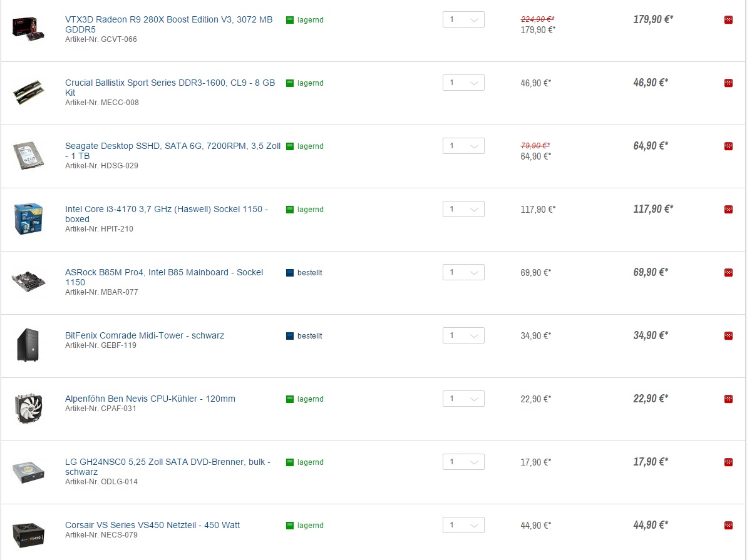Image resolution: width=747 pixels, height=560 pixels.
Task: Click 'Artikel-Nr. CPAF-031' text
Action: point(101,409)
